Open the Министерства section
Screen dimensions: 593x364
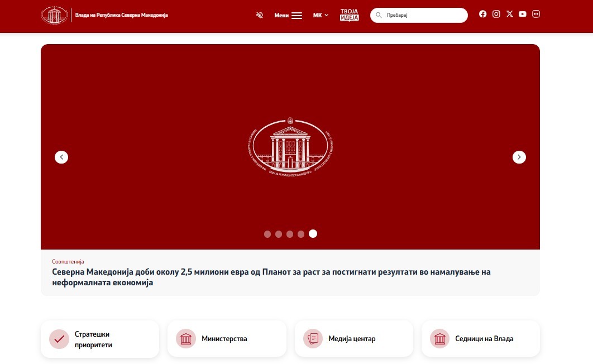click(227, 339)
